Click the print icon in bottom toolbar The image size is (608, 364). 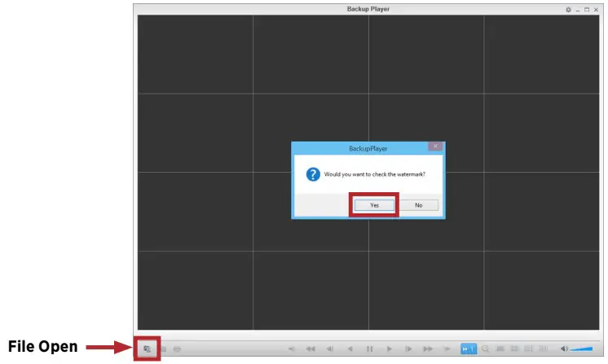click(177, 349)
